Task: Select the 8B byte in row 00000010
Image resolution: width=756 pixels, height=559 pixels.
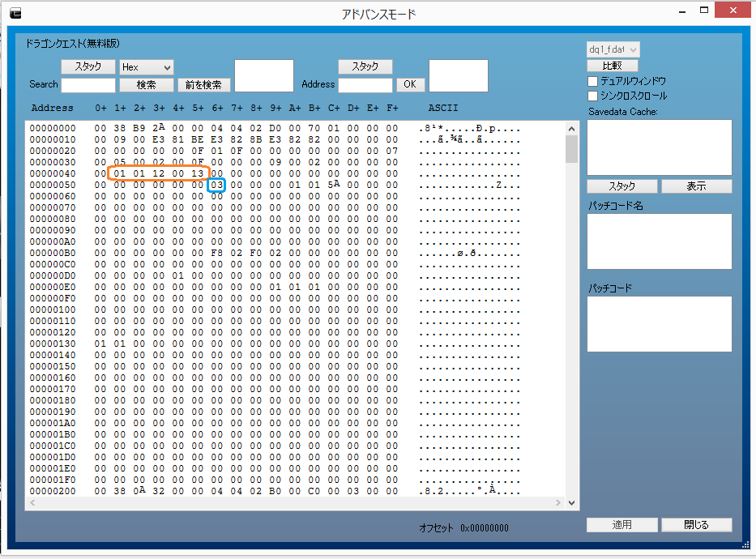Action: coord(255,139)
